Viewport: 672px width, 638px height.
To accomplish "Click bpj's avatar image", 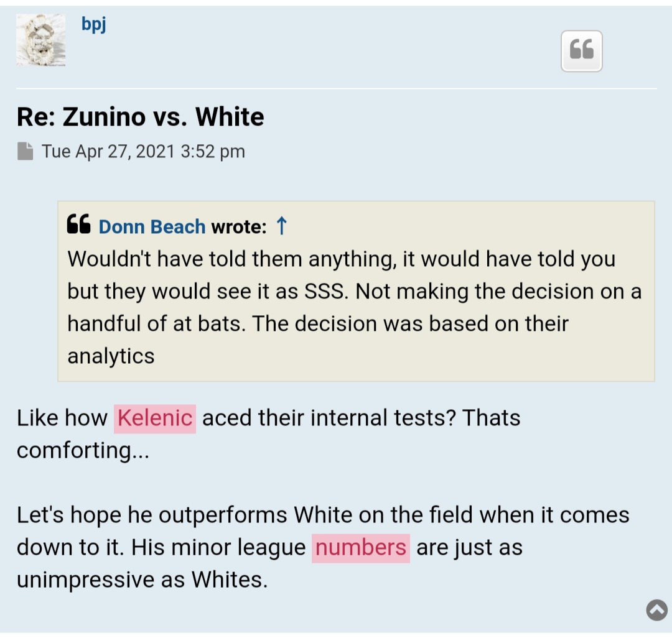I will pos(41,40).
